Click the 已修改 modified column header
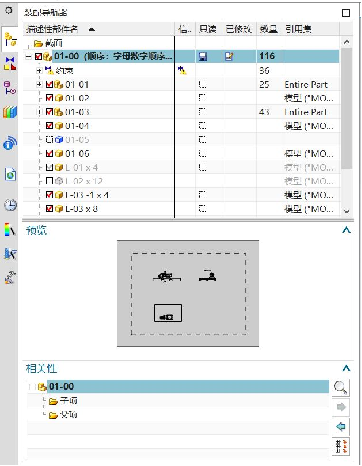The image size is (362, 466). (x=239, y=29)
